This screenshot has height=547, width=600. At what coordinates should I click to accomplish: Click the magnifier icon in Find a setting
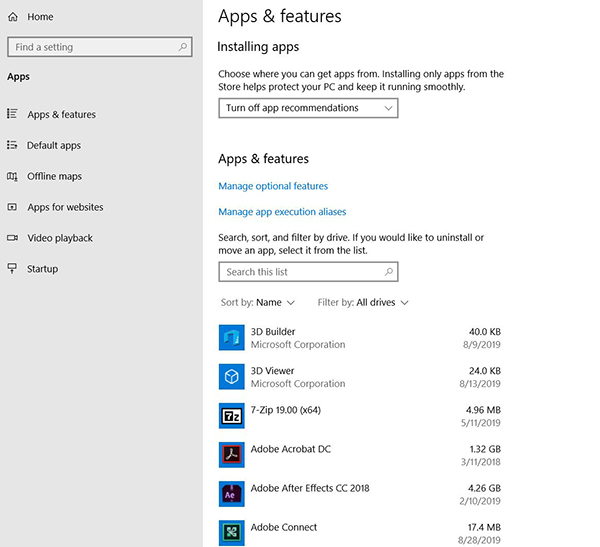[x=183, y=47]
